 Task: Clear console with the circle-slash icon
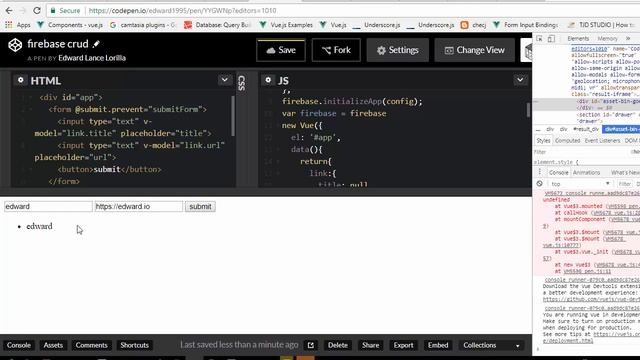coord(540,184)
